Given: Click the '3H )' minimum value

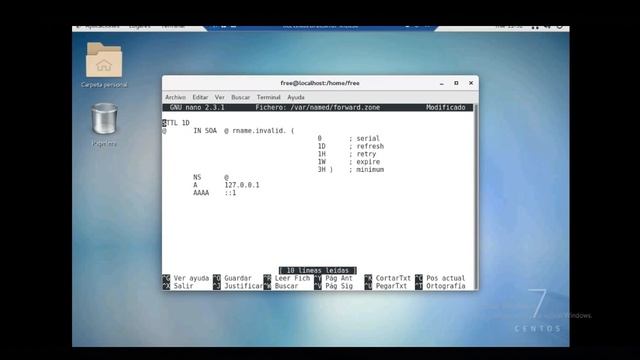Looking at the screenshot, I should [325, 169].
